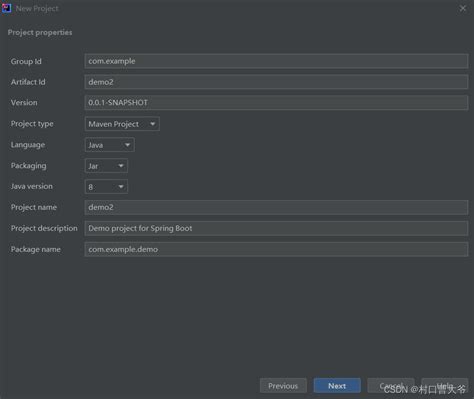Click the Package name field

click(x=276, y=249)
